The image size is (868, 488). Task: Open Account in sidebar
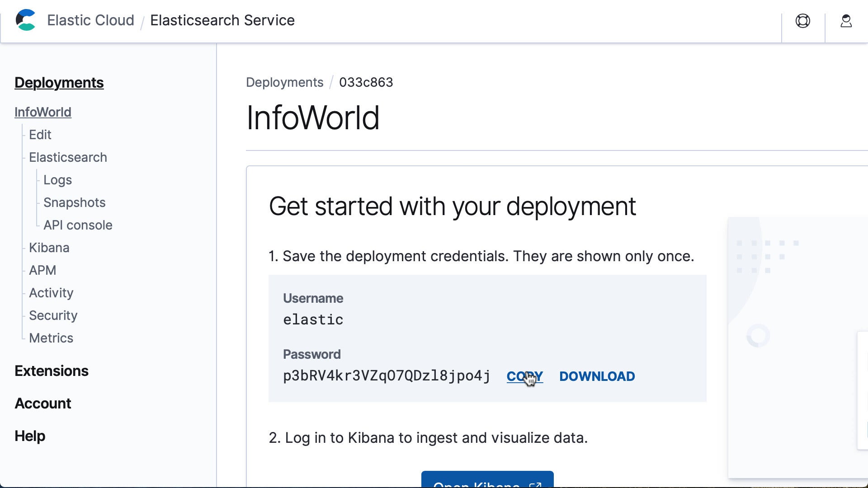click(x=43, y=404)
